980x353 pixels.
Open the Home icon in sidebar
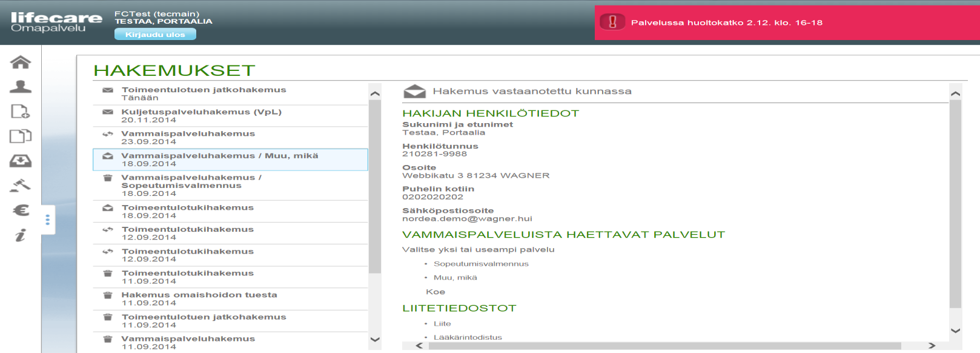pos(21,62)
